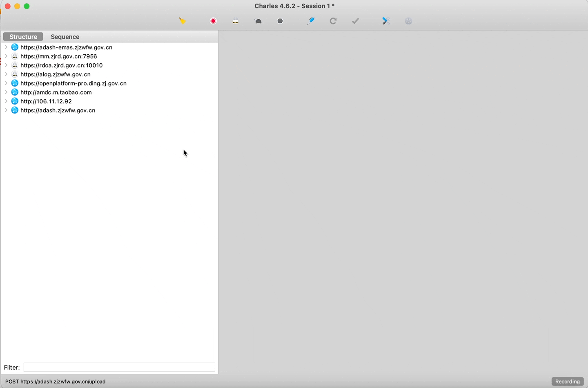Toggle breakpoints with the hexagon icon
This screenshot has height=388, width=588.
click(280, 21)
